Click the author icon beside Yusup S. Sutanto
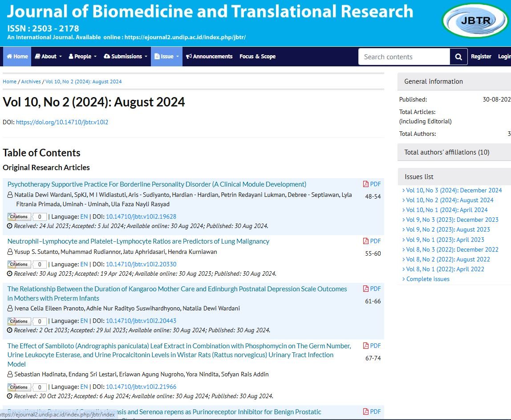Viewport: 511px width, 420px height. [10, 252]
